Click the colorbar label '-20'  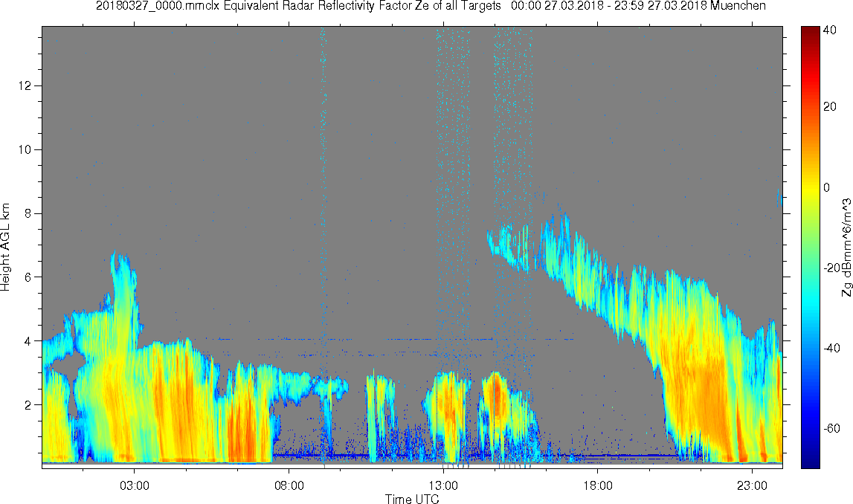coord(831,268)
